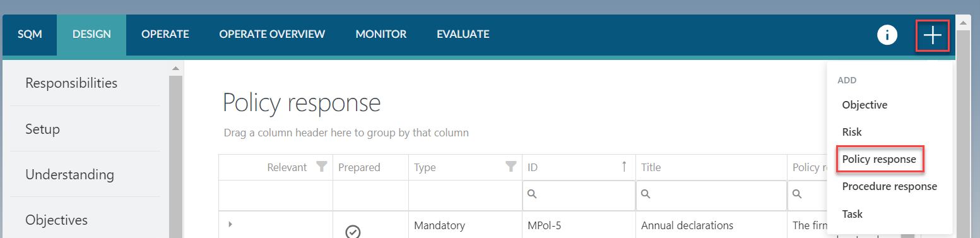Select the DESIGN tab

point(92,34)
